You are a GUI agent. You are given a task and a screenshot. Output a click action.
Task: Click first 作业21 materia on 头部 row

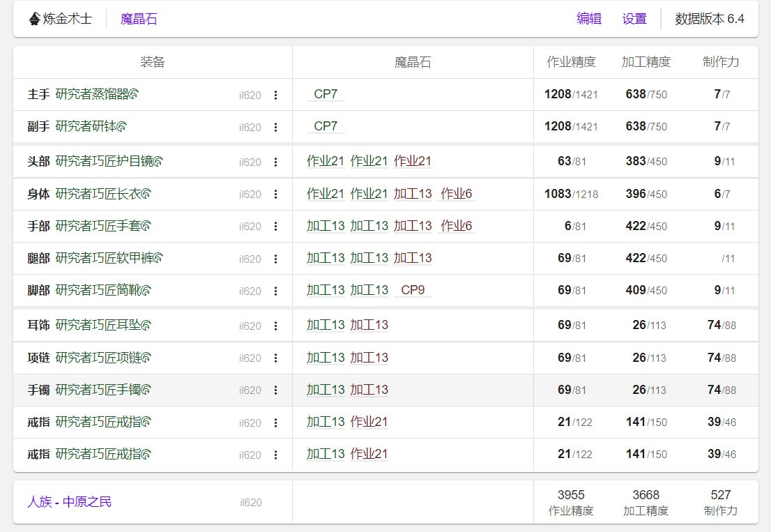click(x=326, y=161)
